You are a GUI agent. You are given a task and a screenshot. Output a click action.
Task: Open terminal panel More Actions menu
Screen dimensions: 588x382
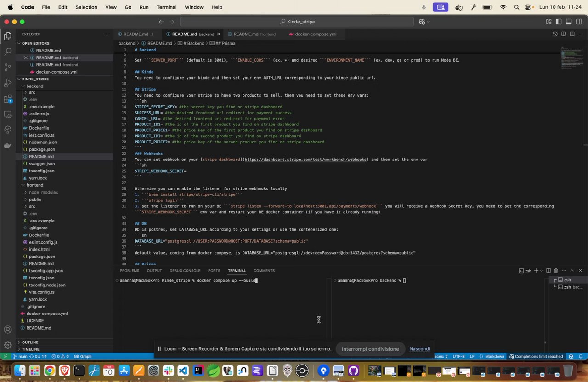(x=564, y=271)
